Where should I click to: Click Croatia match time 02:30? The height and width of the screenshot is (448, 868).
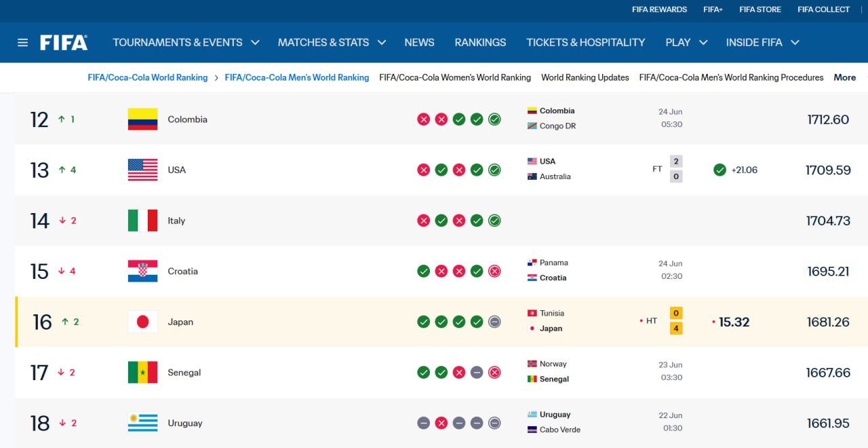(x=671, y=276)
